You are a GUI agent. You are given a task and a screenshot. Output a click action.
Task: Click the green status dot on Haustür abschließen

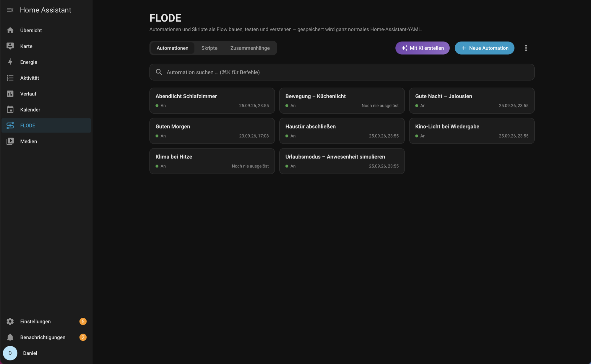pos(287,136)
